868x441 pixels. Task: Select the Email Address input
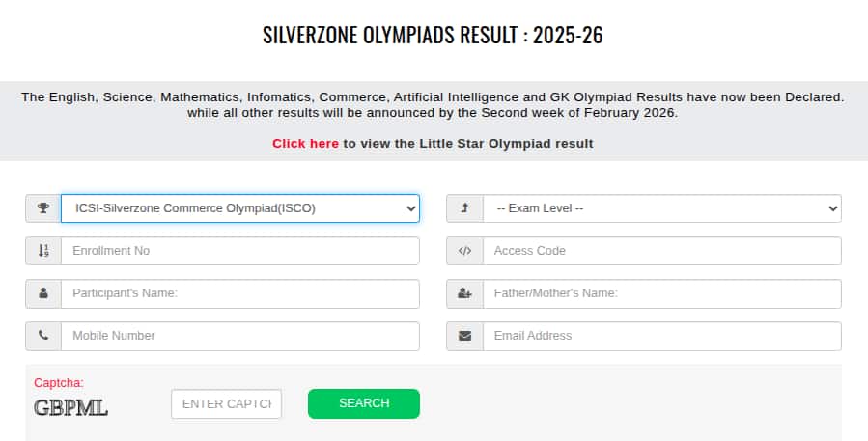tap(661, 336)
